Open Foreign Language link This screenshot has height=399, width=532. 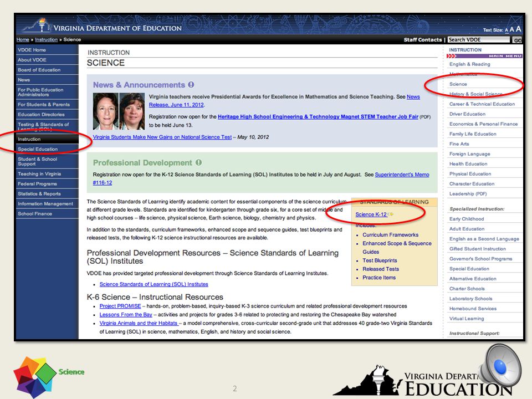click(x=469, y=154)
